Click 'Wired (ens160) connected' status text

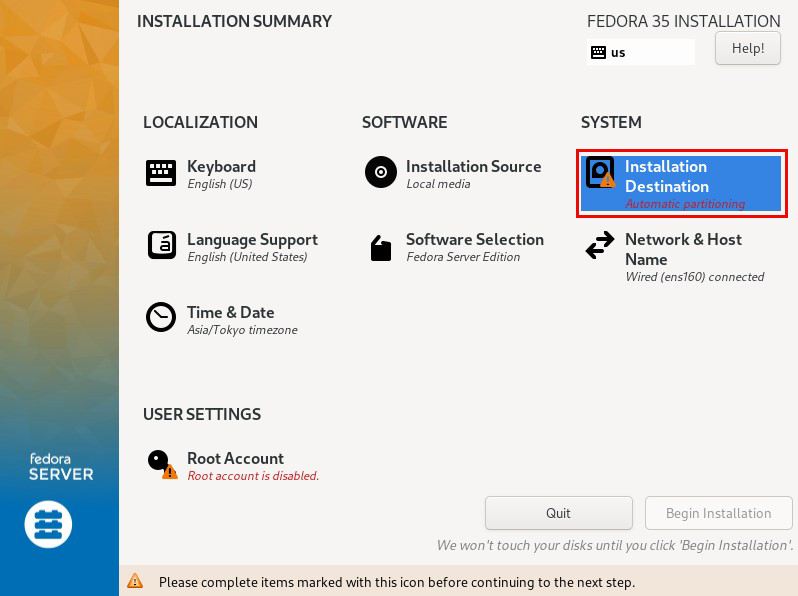click(695, 277)
